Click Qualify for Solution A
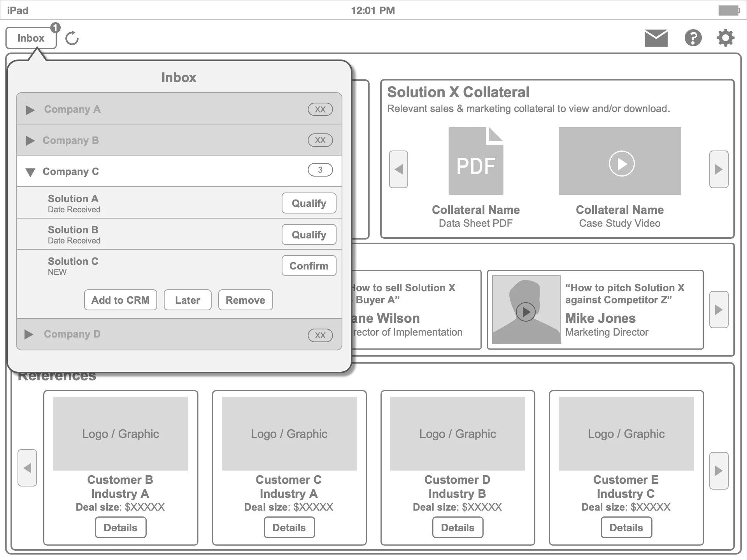Image resolution: width=747 pixels, height=560 pixels. 309,203
